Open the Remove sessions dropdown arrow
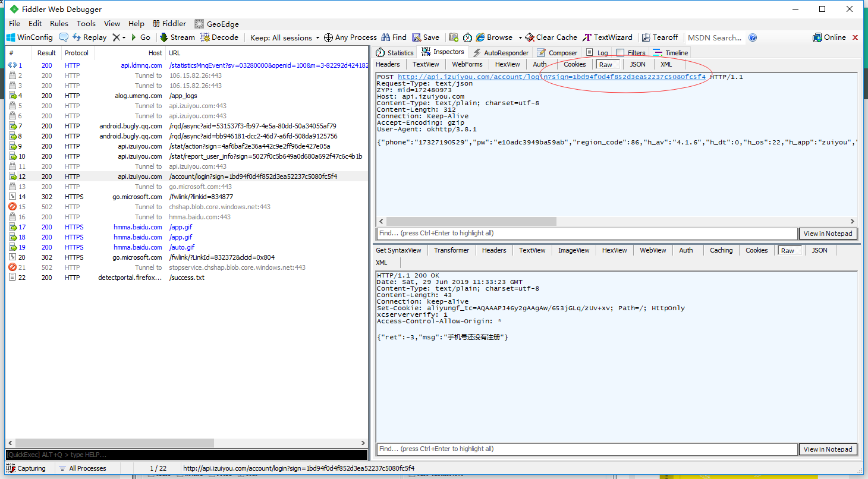868x479 pixels. pyautogui.click(x=124, y=37)
